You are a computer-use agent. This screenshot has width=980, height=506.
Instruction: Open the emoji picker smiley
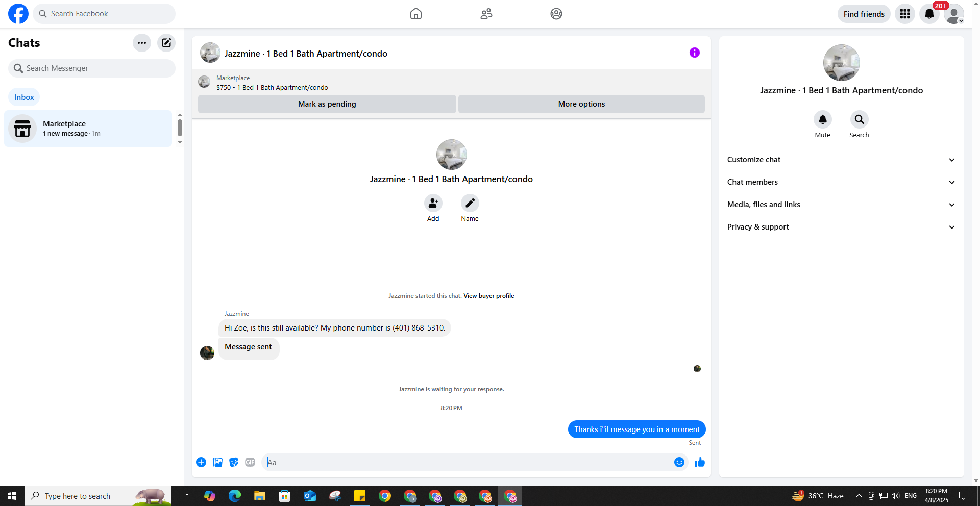(679, 462)
